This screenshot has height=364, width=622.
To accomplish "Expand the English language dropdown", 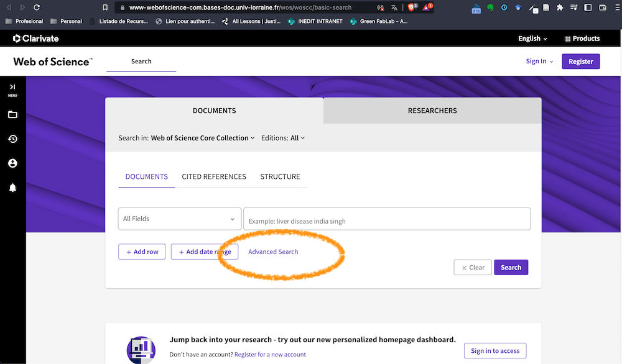I will pos(532,39).
